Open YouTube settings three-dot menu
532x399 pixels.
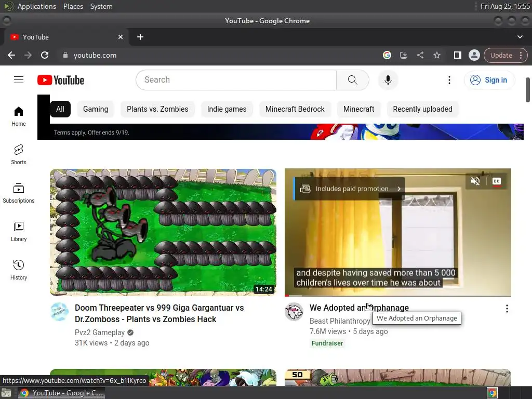[449, 80]
